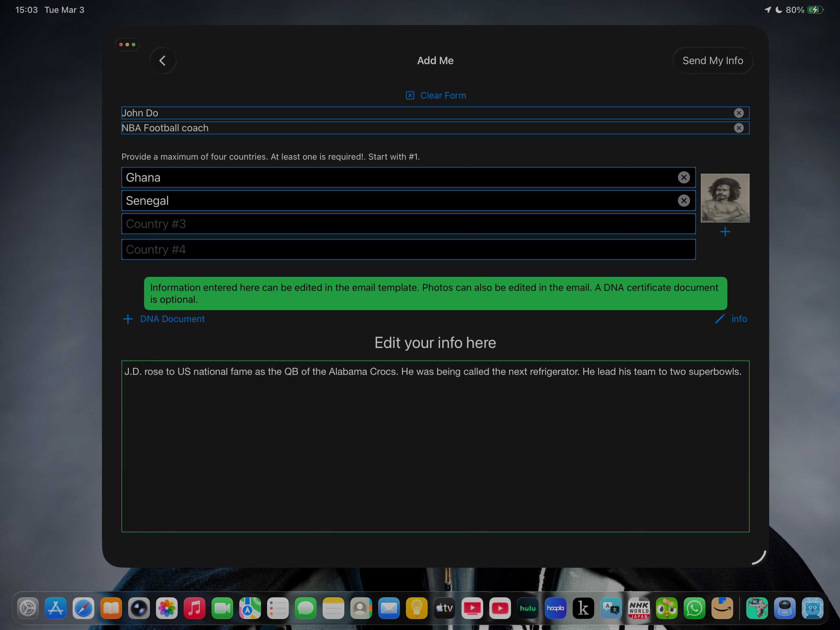This screenshot has height=630, width=840.
Task: Open Mail from the dock
Action: tap(389, 608)
